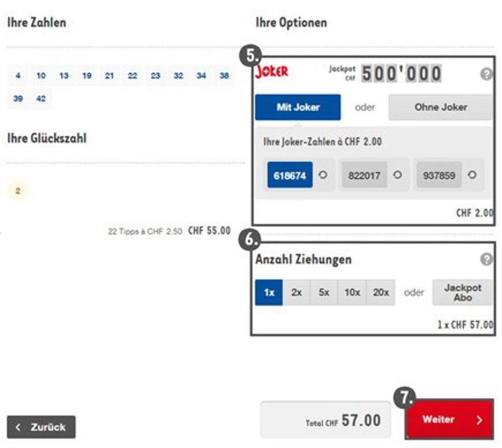Choose 2x number of draws
502x448 pixels.
tap(297, 292)
